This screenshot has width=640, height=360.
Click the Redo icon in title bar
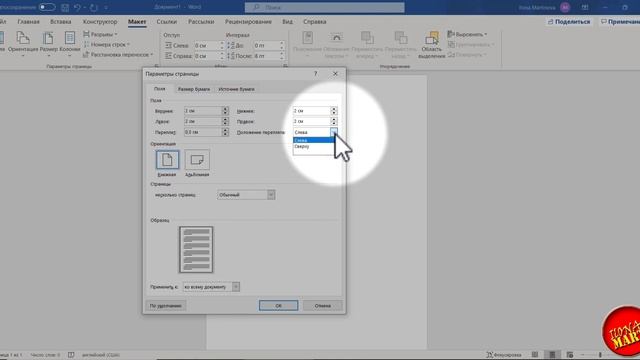(94, 7)
